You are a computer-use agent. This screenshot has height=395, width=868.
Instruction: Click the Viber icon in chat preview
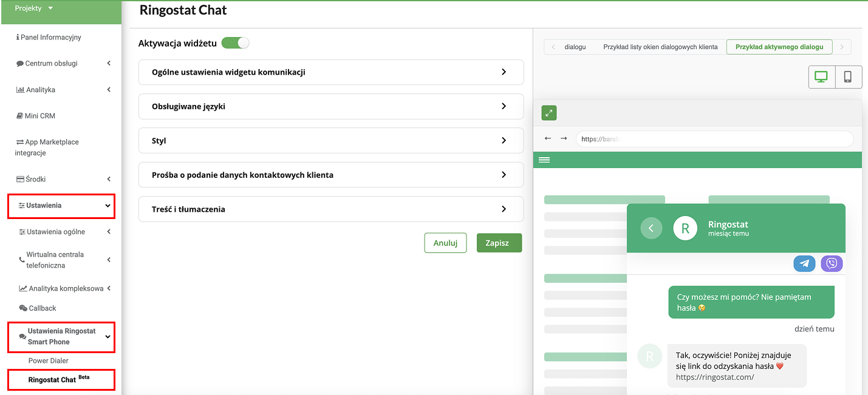(832, 263)
